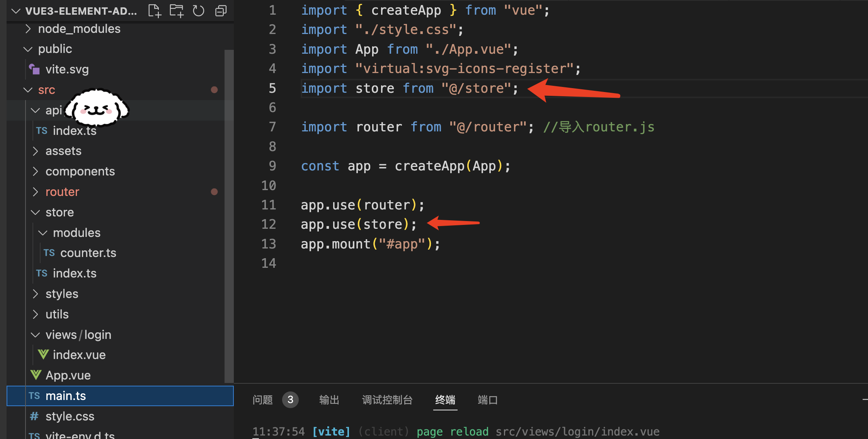Image resolution: width=868 pixels, height=439 pixels.
Task: Open style.css from the explorer
Action: tap(70, 416)
